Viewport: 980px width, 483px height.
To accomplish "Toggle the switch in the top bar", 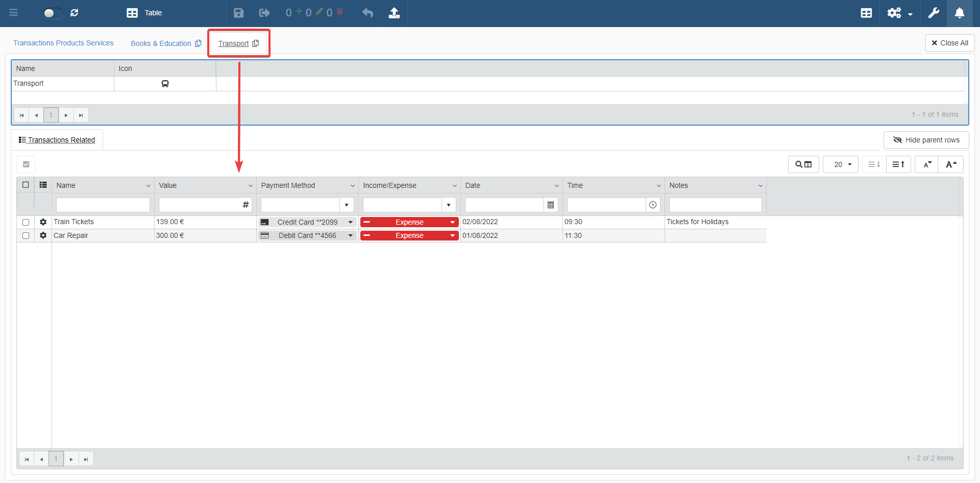I will point(52,13).
